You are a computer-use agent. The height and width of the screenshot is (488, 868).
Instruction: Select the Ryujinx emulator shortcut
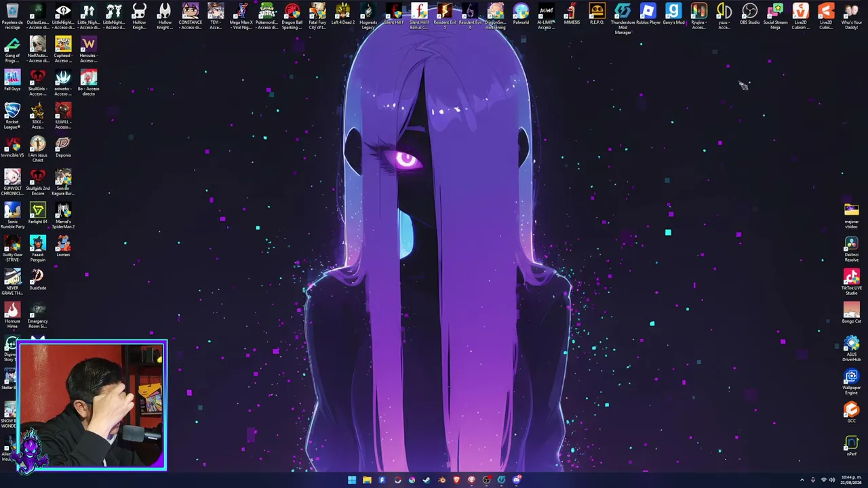click(698, 16)
